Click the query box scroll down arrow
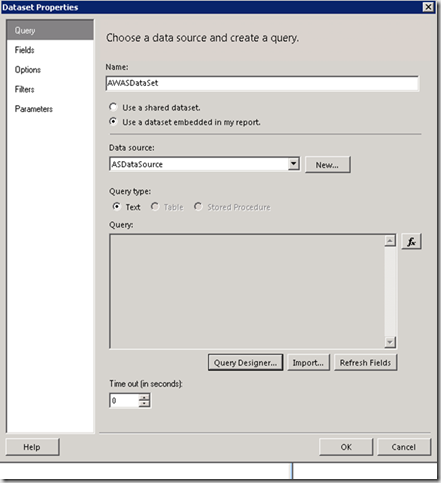 point(390,342)
